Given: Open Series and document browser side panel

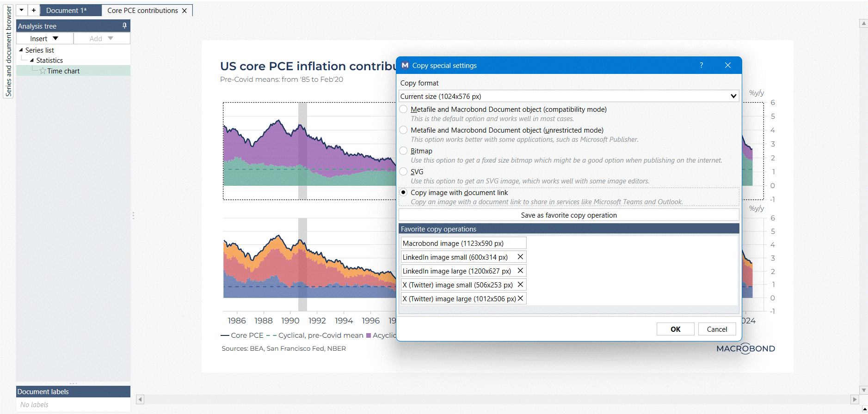Looking at the screenshot, I should pos(8,51).
